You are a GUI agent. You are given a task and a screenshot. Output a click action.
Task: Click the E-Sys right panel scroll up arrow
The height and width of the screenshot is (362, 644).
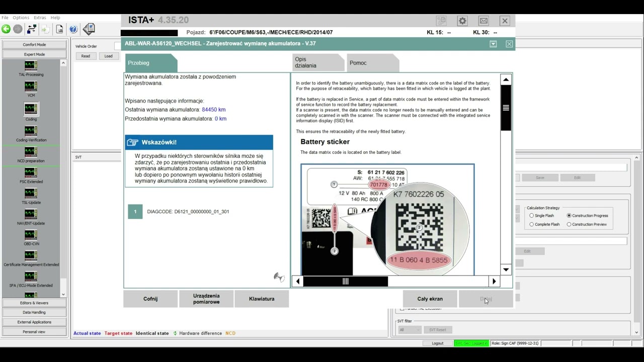(x=636, y=158)
